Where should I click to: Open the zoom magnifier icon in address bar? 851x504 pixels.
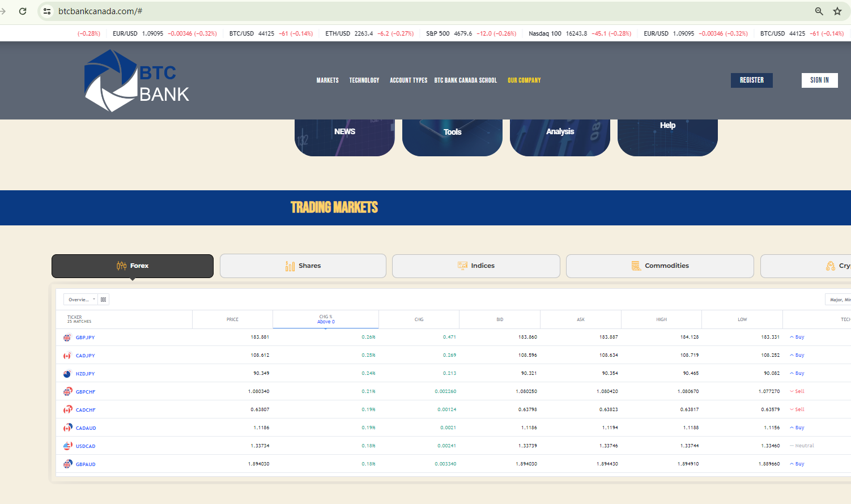[x=819, y=11]
